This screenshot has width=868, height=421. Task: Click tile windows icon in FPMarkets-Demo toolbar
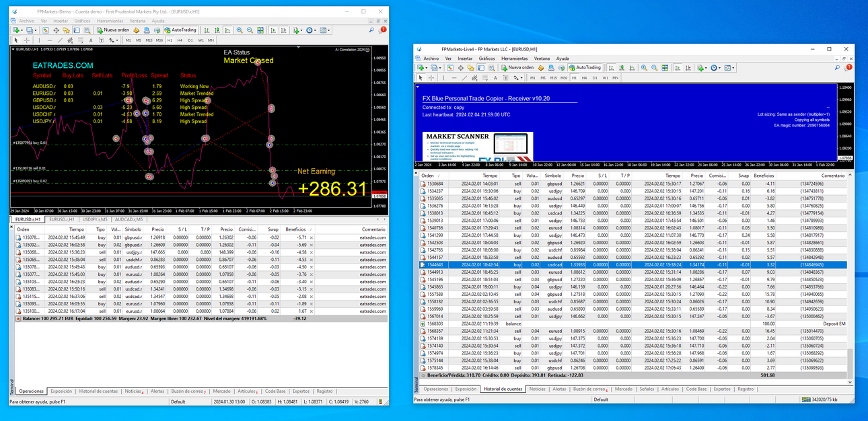(x=260, y=30)
